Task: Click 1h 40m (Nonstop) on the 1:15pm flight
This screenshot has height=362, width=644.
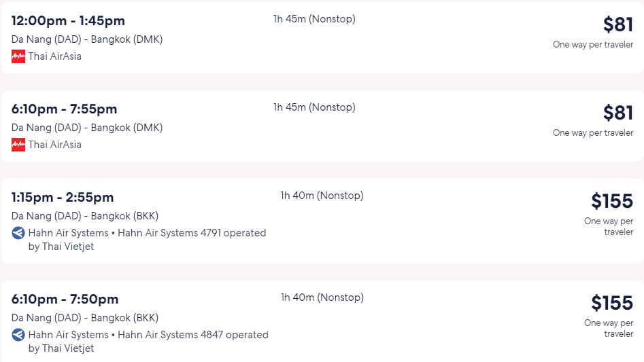Action: pyautogui.click(x=322, y=196)
